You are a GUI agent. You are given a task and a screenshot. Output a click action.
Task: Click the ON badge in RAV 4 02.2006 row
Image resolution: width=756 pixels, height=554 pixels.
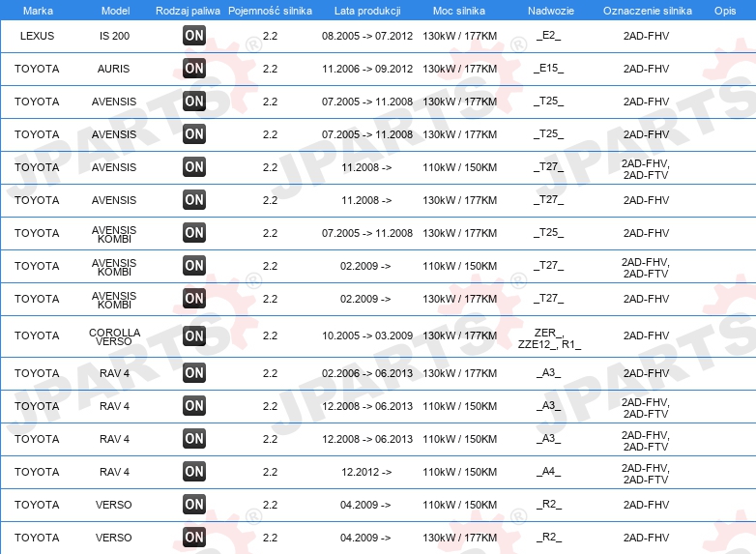pyautogui.click(x=194, y=372)
